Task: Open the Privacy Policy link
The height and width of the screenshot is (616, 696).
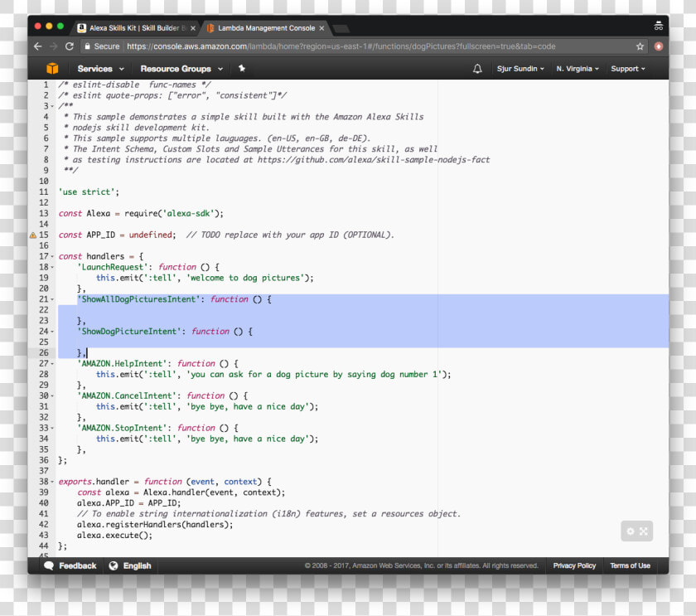Action: tap(574, 565)
